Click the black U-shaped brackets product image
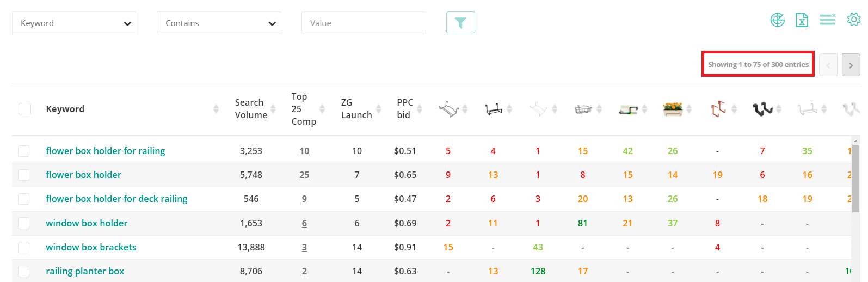The image size is (868, 282). click(x=762, y=109)
